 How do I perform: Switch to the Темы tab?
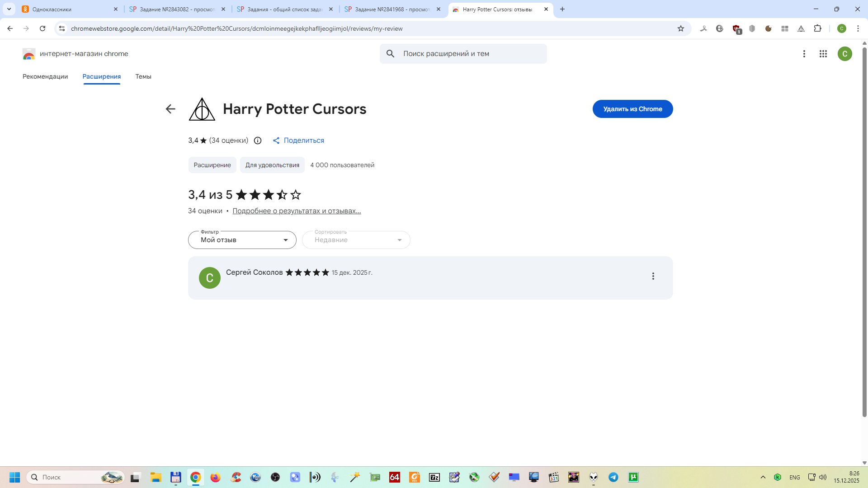click(143, 76)
